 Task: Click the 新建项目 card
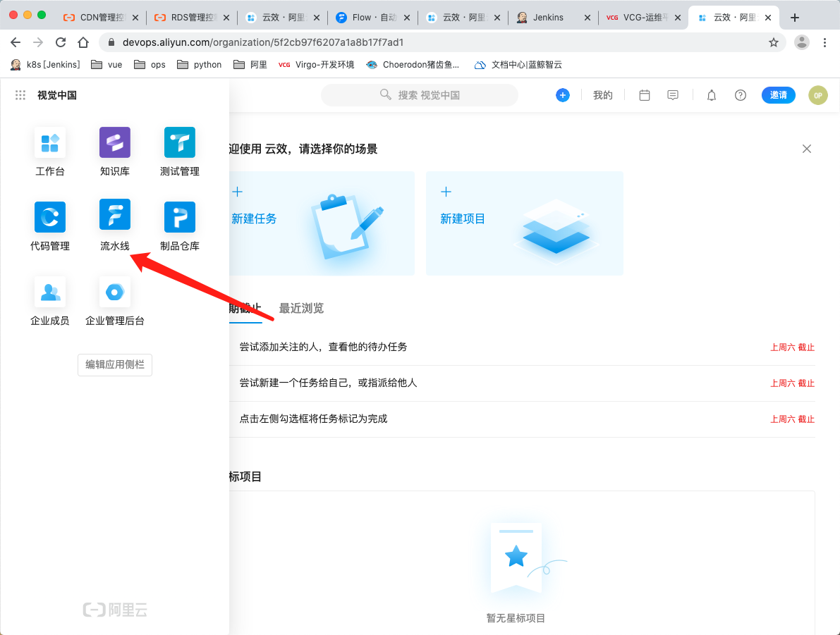pos(525,223)
